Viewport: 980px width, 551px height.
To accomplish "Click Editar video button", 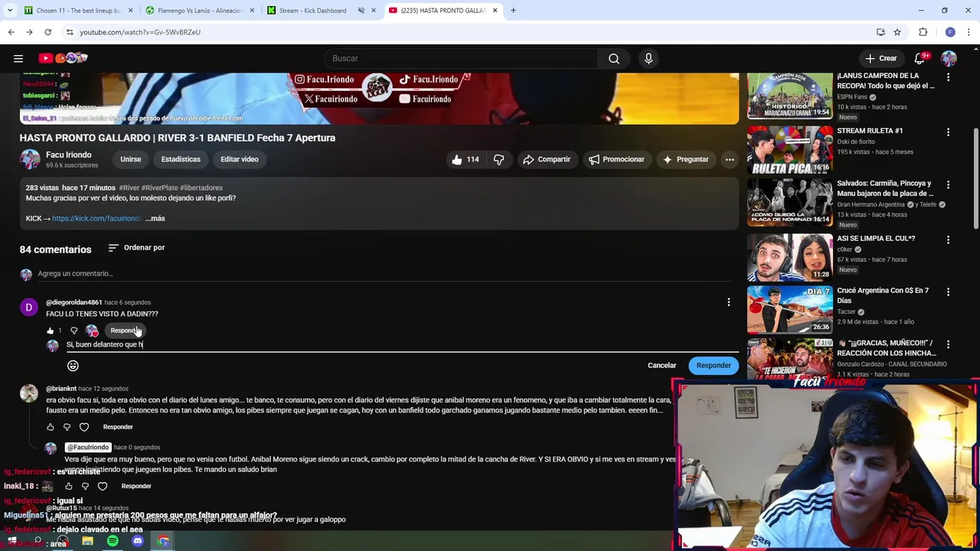I will pos(240,159).
